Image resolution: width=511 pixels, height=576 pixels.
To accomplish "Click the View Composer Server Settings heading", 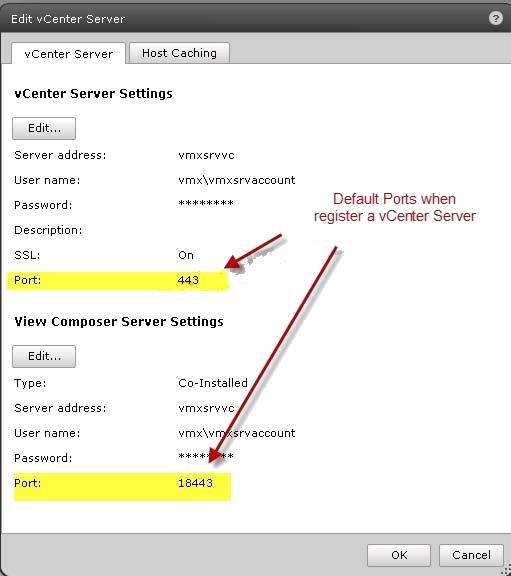I will (119, 321).
